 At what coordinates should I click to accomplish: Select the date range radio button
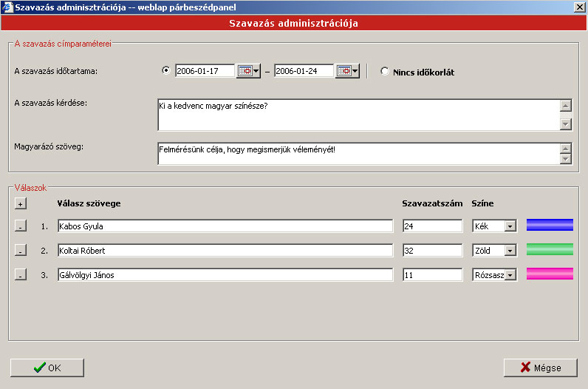(165, 71)
